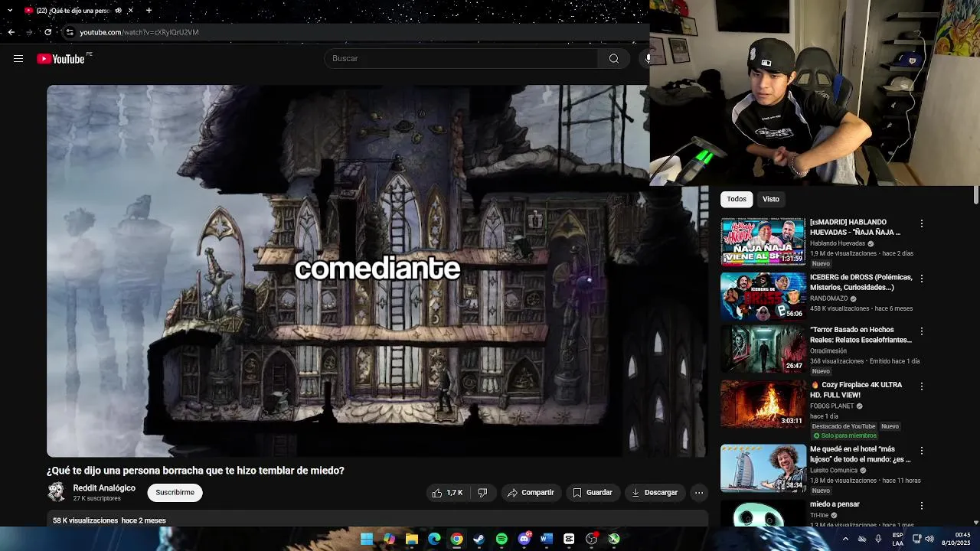Open options for Cozy Fireplace video
Viewport: 980px width, 551px height.
922,386
